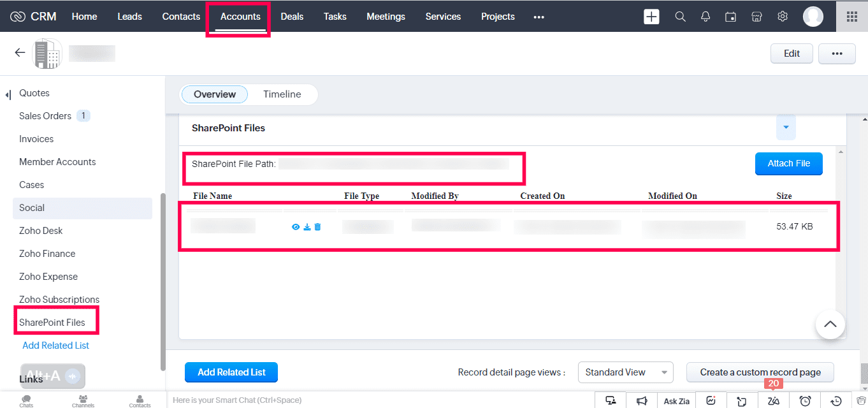Open the announcements megaphone icon
This screenshot has width=868, height=408.
[642, 400]
